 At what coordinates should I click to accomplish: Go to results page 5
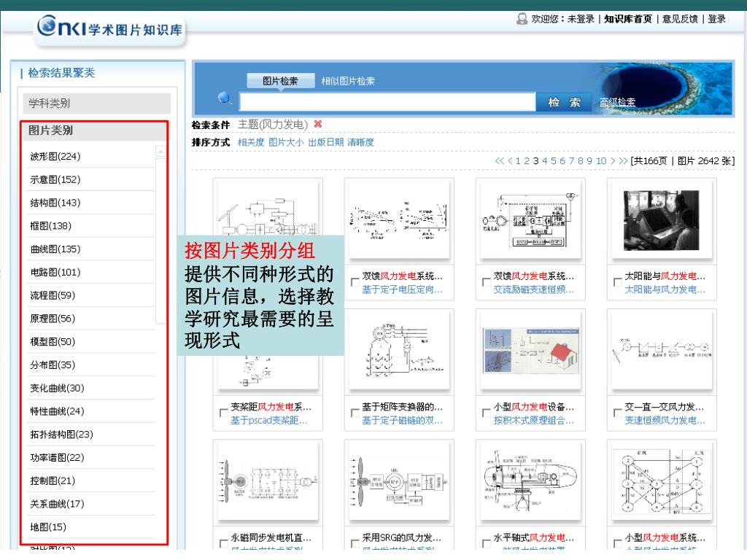tap(554, 161)
